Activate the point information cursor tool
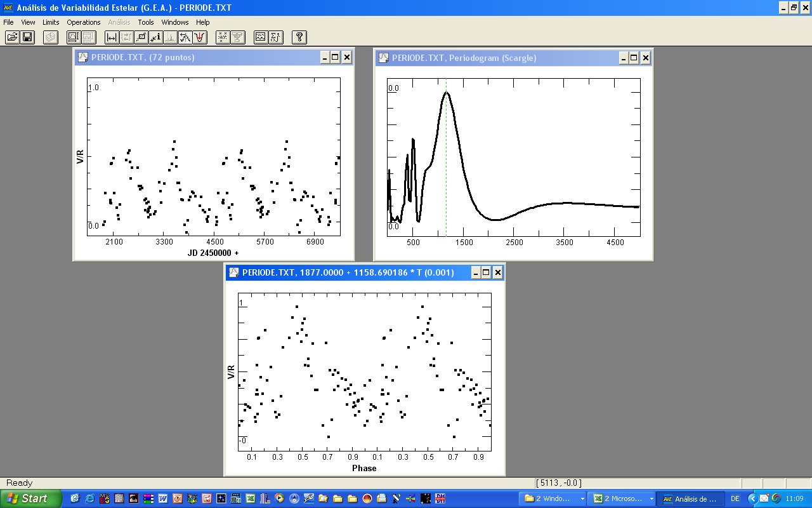812x508 pixels. pos(156,37)
